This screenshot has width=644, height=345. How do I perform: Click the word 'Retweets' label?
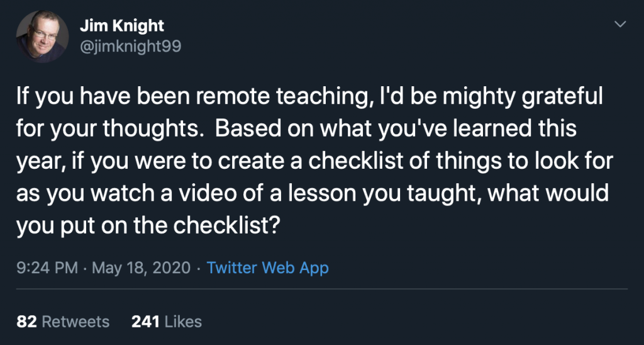click(75, 322)
